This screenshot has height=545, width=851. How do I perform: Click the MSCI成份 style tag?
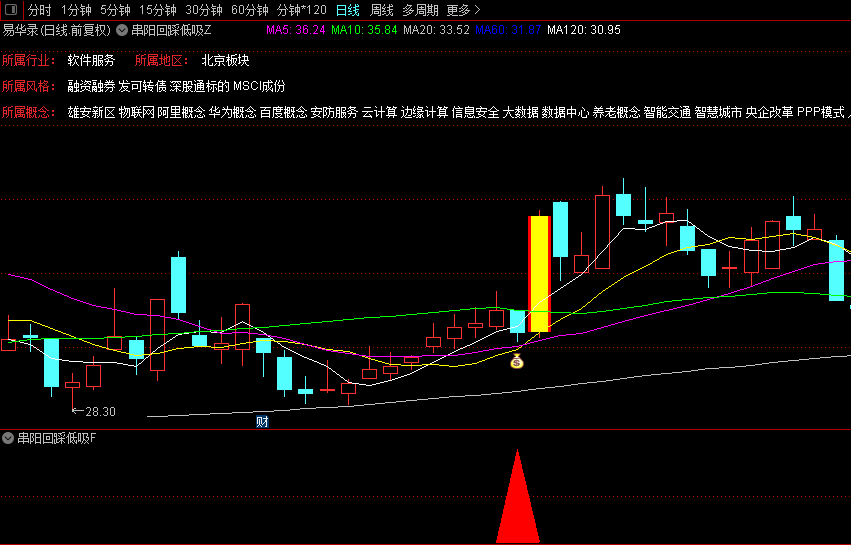pyautogui.click(x=259, y=86)
